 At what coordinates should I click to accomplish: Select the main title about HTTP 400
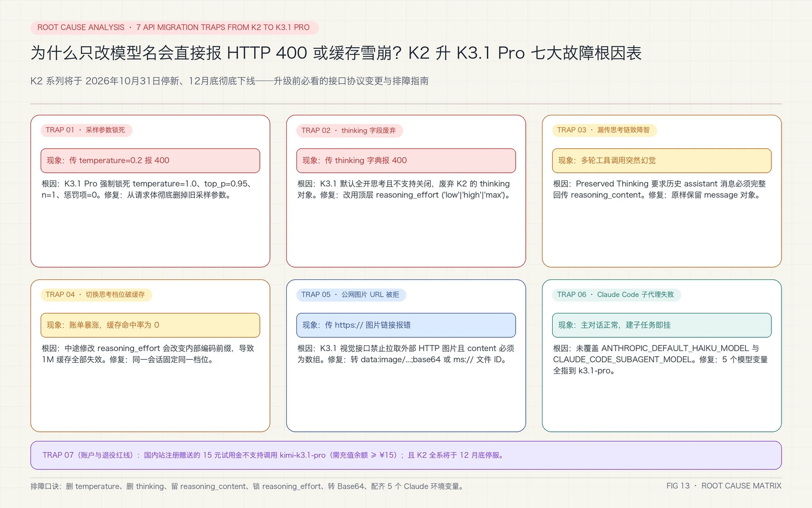coord(336,53)
